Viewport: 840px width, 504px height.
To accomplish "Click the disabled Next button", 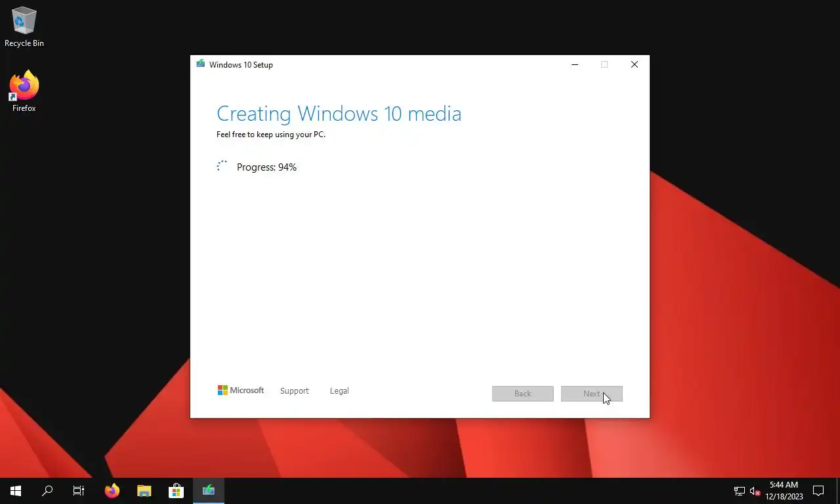I will [592, 394].
